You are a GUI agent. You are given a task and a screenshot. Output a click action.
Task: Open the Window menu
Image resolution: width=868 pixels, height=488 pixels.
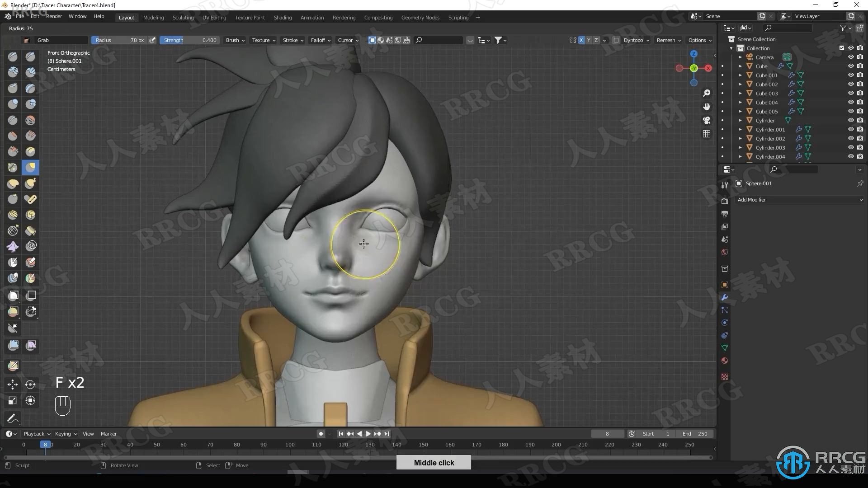tap(77, 16)
